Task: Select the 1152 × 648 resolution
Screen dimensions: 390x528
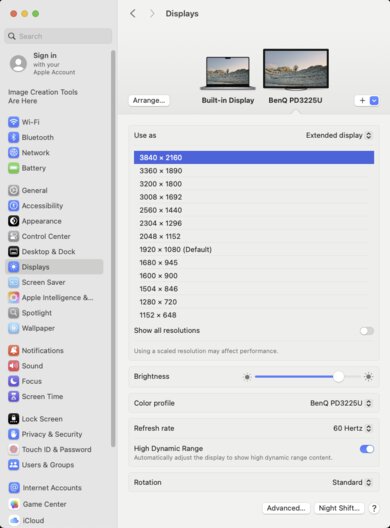Action: pyautogui.click(x=254, y=315)
